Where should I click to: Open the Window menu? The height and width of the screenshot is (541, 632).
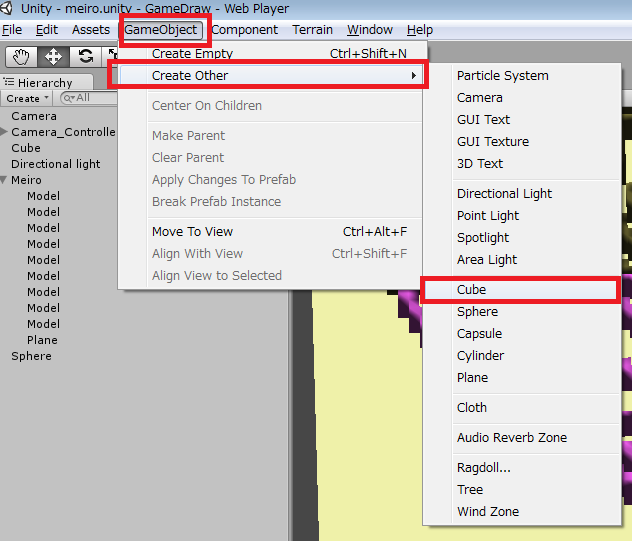(370, 30)
